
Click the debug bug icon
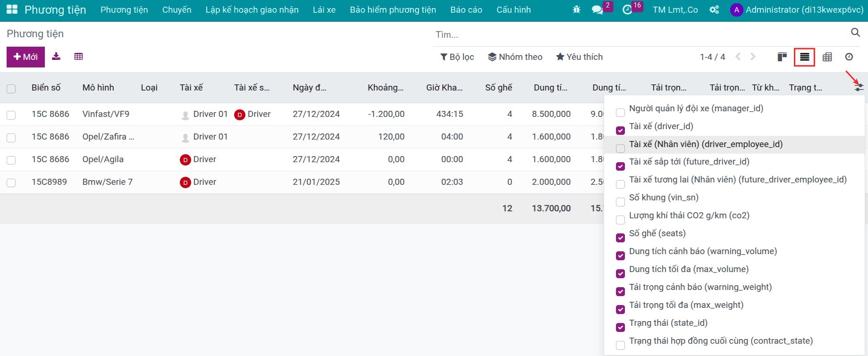click(x=576, y=9)
